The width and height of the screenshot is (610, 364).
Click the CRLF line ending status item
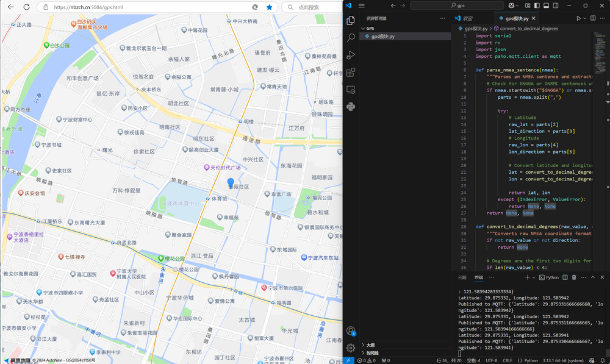click(508, 360)
